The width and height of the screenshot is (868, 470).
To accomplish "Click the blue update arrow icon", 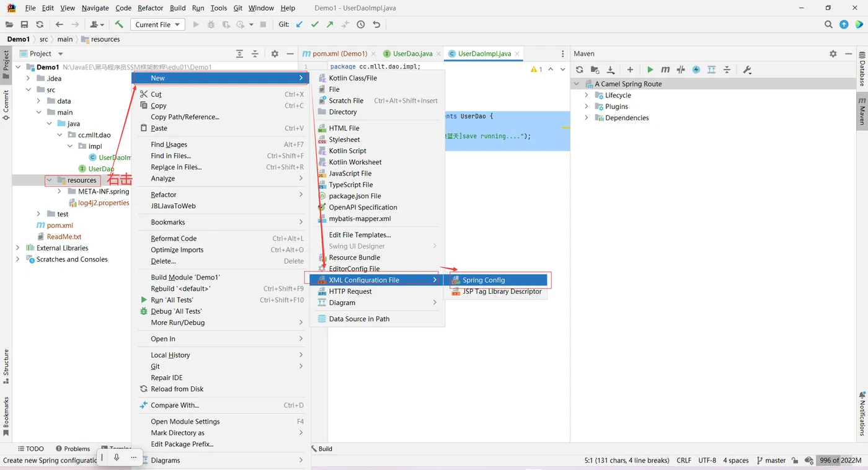I will (x=844, y=24).
